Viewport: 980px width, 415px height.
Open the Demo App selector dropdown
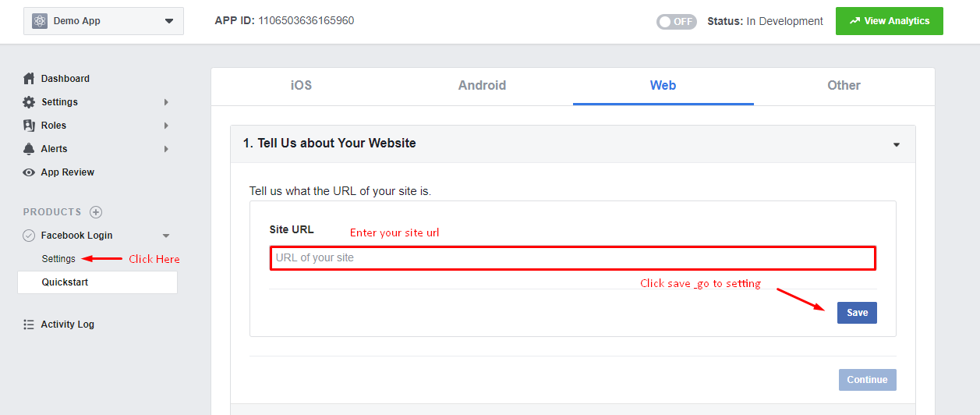point(104,21)
